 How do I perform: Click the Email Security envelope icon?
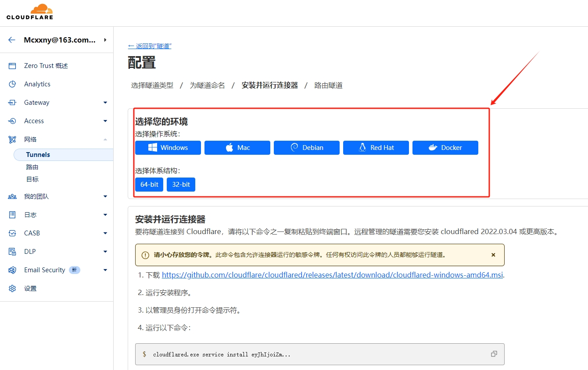12,270
